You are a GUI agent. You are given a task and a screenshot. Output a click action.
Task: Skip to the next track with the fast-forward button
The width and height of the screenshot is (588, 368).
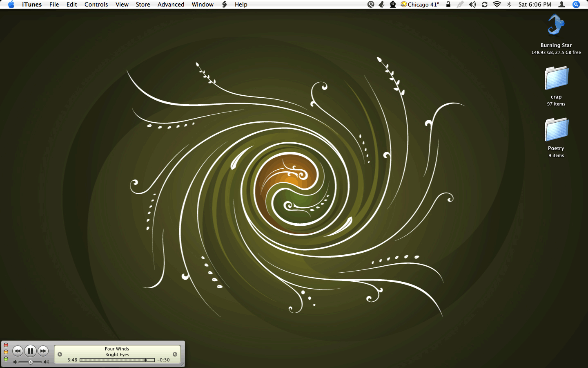point(43,351)
